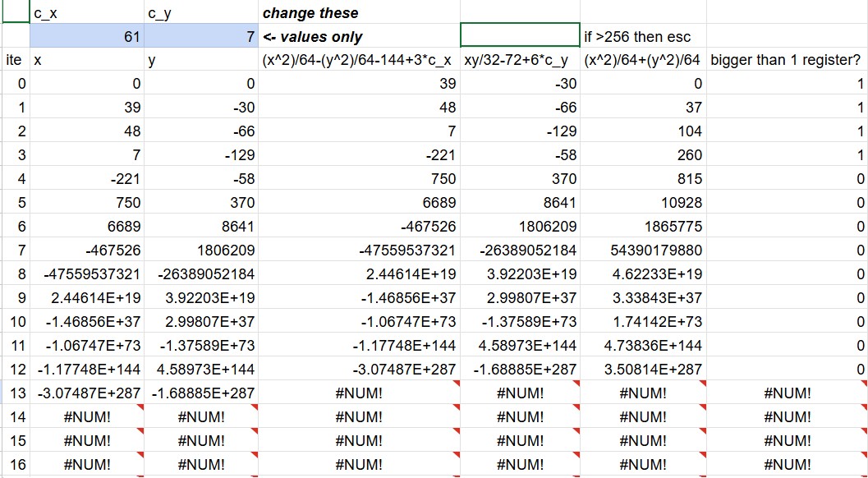This screenshot has width=868, height=478.
Task: Select the 'change these' header cell
Action: click(359, 12)
